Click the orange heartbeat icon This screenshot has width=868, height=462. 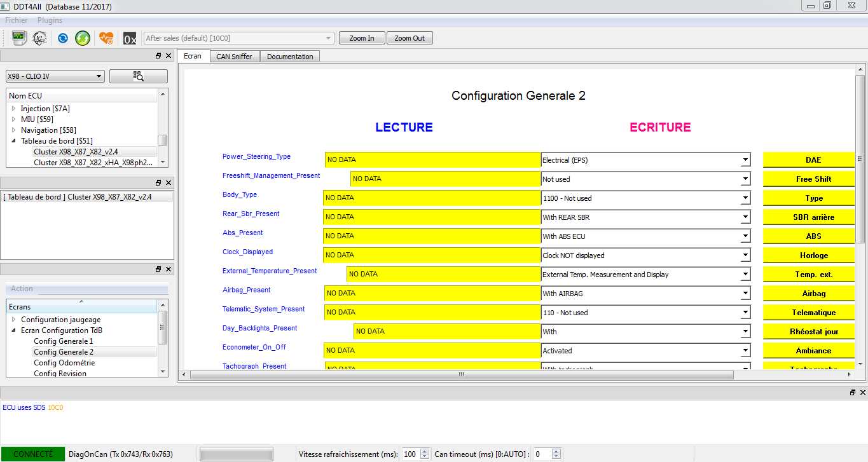tap(106, 38)
